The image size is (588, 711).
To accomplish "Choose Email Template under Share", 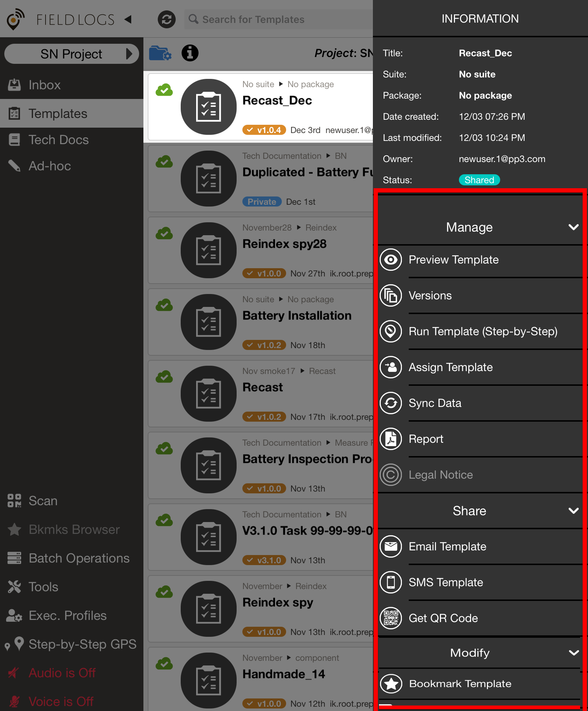I will 447,546.
